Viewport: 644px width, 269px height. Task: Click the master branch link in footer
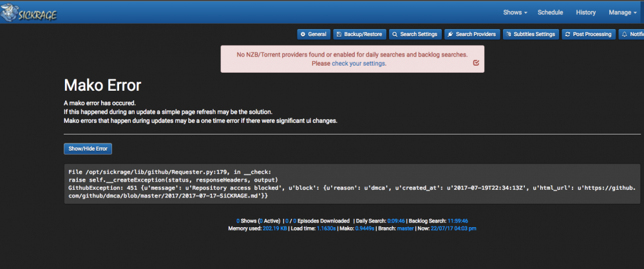405,228
